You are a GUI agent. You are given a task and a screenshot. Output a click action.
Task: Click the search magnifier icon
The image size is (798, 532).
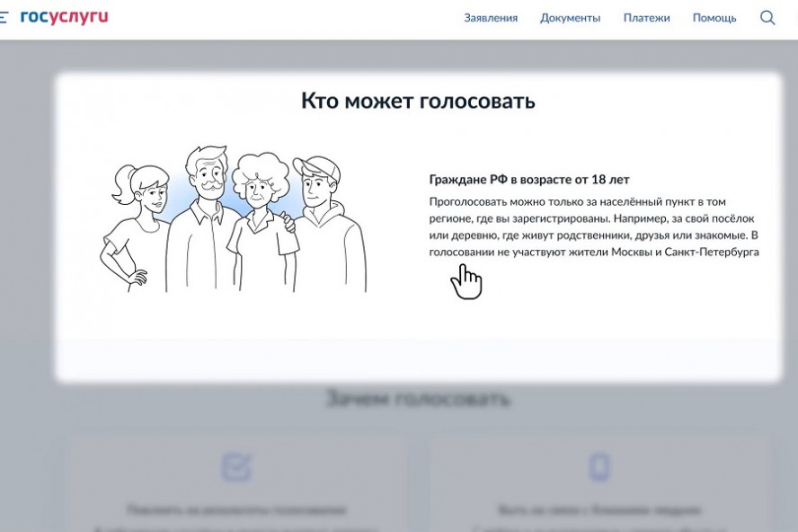pos(767,18)
